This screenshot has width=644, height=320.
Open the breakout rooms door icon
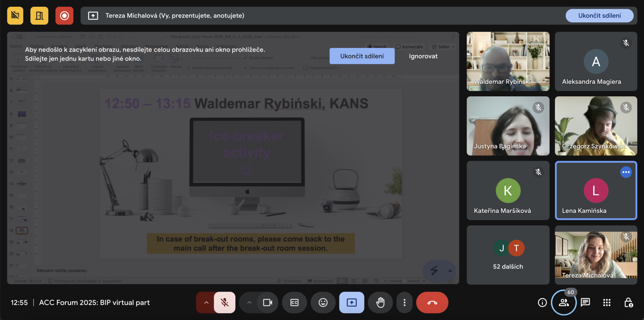39,16
